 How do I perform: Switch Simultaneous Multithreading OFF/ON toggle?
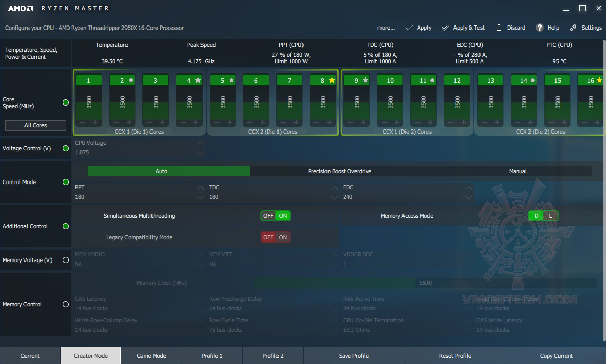[275, 216]
